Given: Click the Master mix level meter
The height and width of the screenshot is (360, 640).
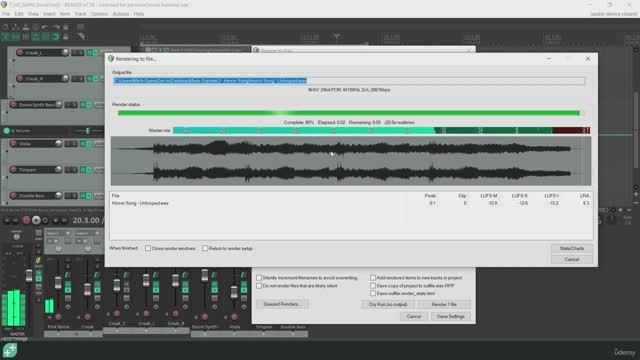Looking at the screenshot, I should [381, 131].
